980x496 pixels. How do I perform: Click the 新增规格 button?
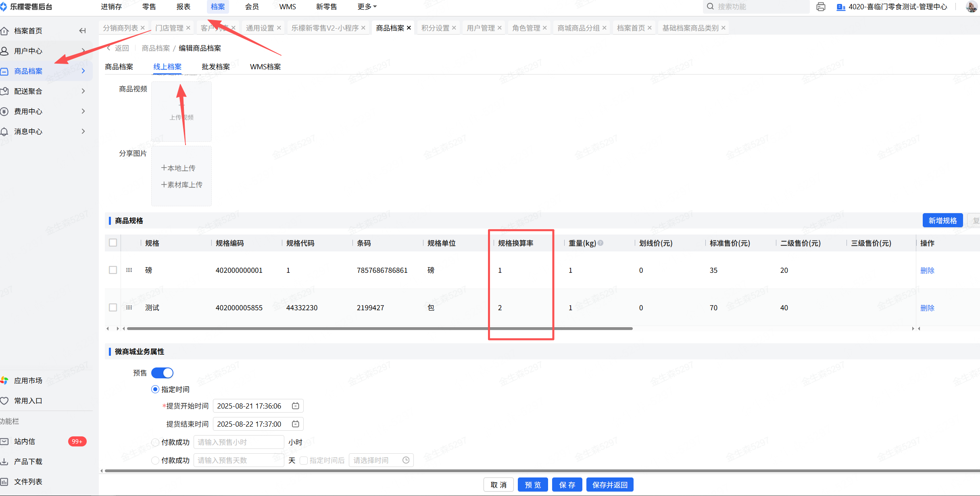[x=942, y=220]
